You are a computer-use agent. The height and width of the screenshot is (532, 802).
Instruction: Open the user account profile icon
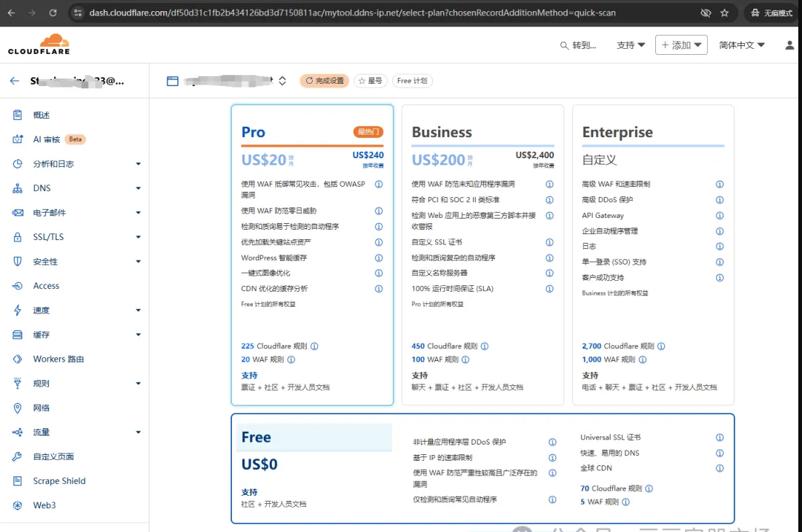tap(789, 45)
